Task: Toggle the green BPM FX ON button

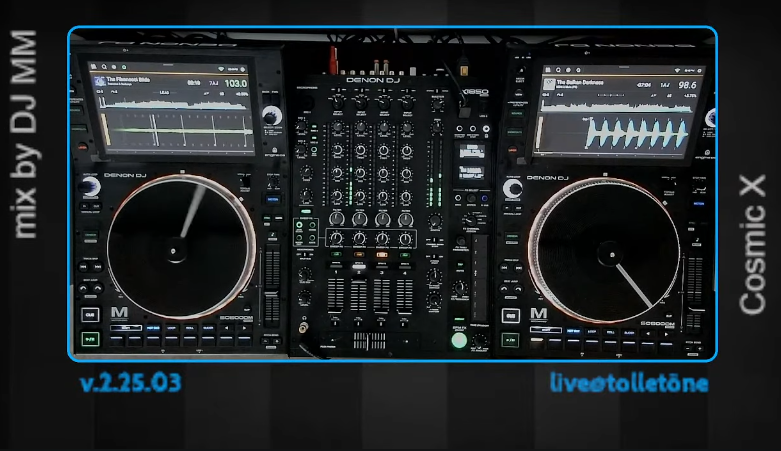Action: click(459, 340)
